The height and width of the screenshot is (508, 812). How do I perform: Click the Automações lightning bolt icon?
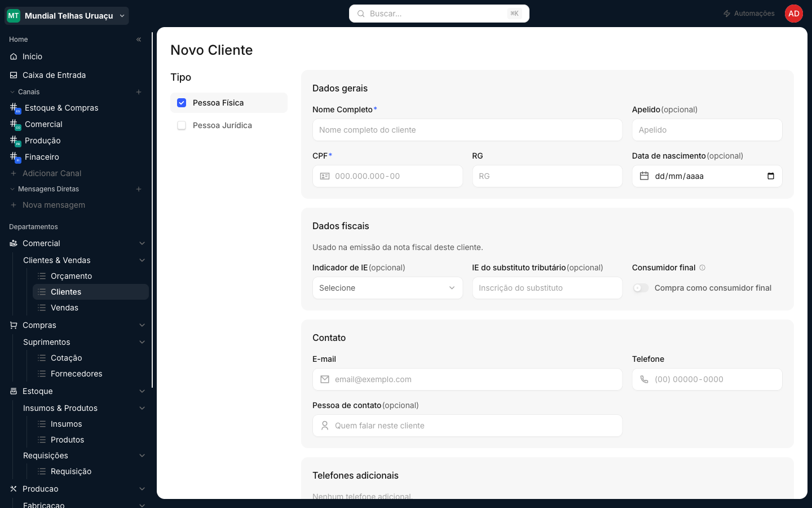[727, 14]
